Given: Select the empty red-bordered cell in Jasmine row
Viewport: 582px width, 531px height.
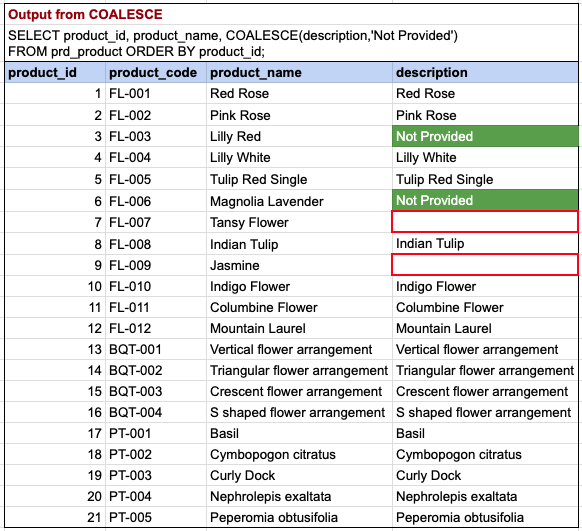Looking at the screenshot, I should [485, 265].
